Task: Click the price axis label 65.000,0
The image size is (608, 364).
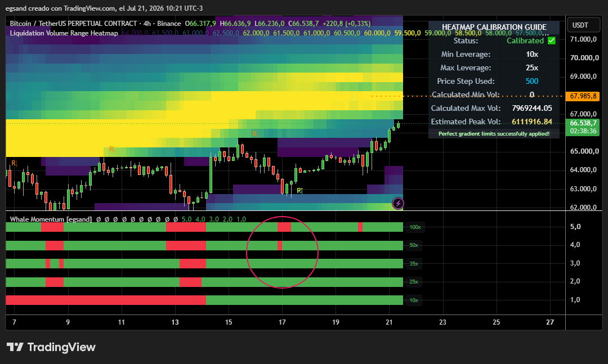Action: coord(584,151)
